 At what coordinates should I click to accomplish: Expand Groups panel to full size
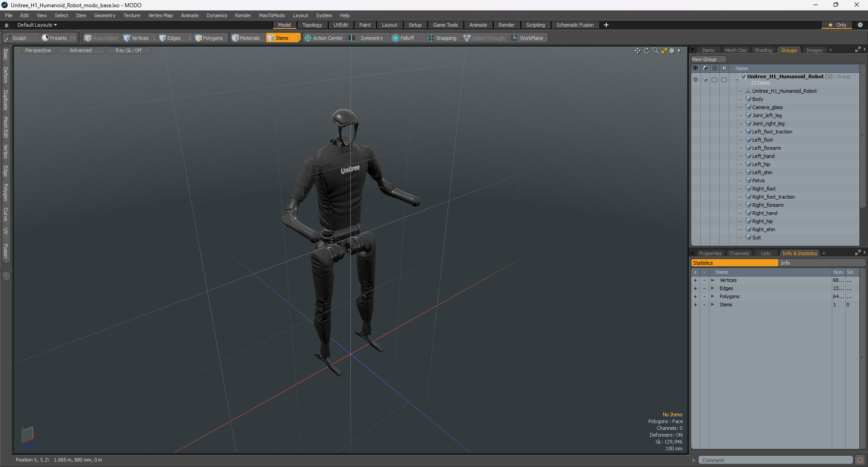pos(858,50)
